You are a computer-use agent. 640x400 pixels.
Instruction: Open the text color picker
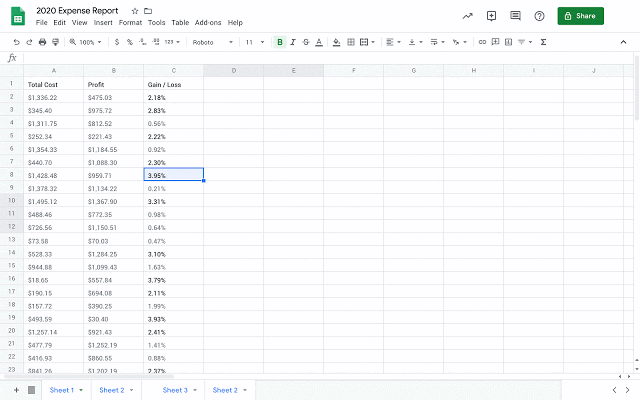click(x=319, y=42)
